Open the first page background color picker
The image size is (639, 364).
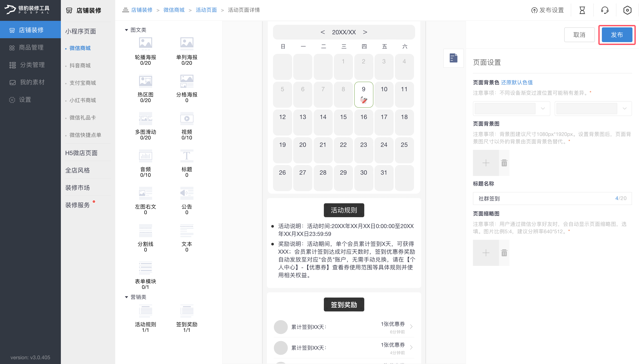coord(512,108)
